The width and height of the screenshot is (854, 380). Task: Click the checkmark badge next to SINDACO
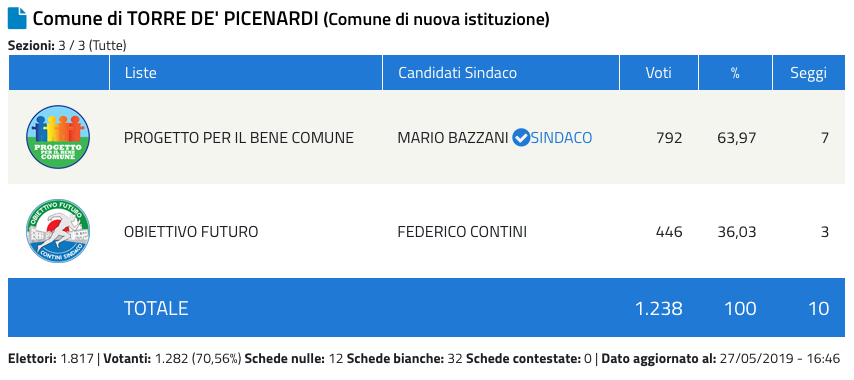tap(521, 138)
